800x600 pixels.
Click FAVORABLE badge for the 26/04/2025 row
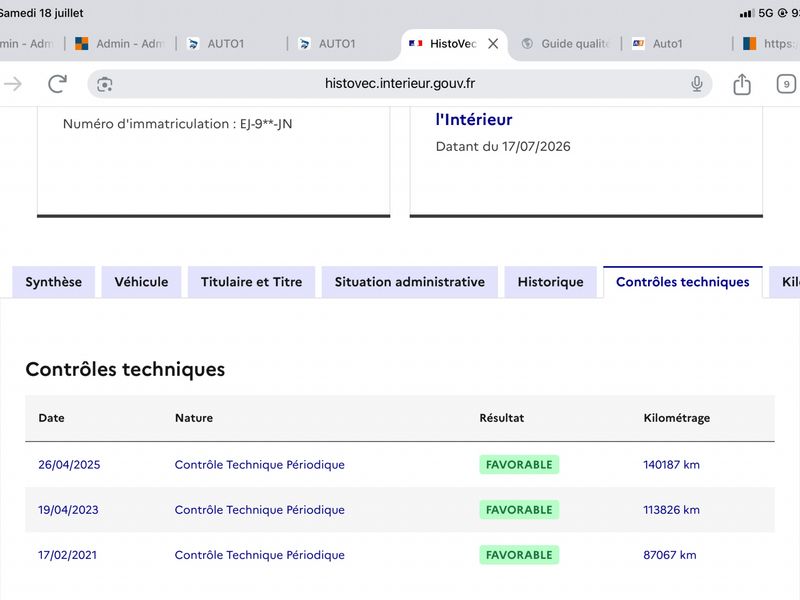click(519, 465)
